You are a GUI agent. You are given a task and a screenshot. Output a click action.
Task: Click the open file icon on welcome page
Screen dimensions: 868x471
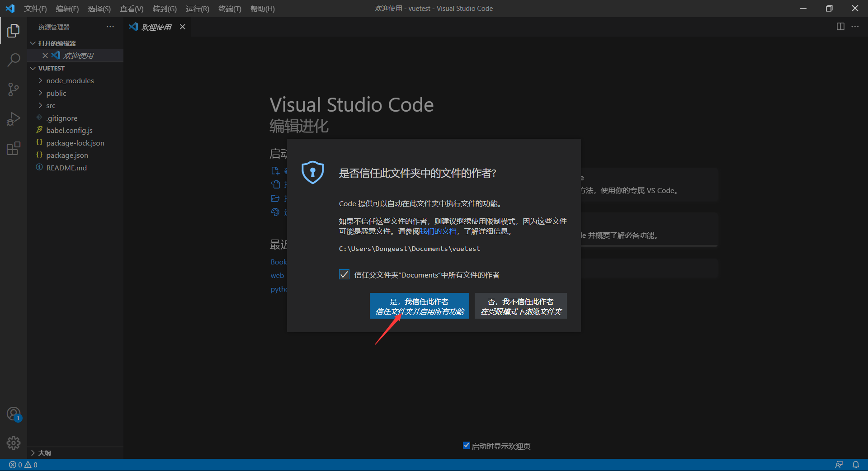(275, 184)
